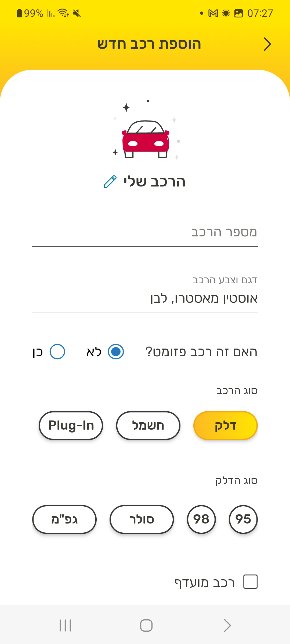The image size is (290, 644).
Task: Select the לא radio button
Action: coord(116,352)
